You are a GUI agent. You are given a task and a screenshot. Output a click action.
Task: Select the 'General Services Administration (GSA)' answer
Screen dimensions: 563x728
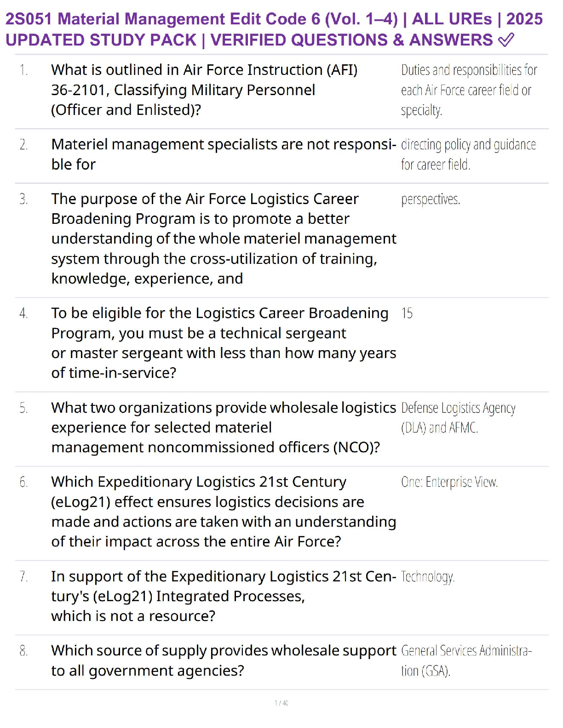[x=466, y=660]
